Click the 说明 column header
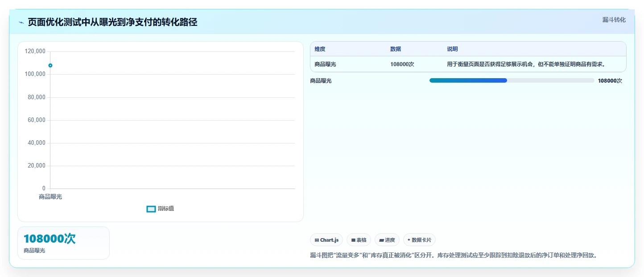644x277 pixels. (453, 49)
